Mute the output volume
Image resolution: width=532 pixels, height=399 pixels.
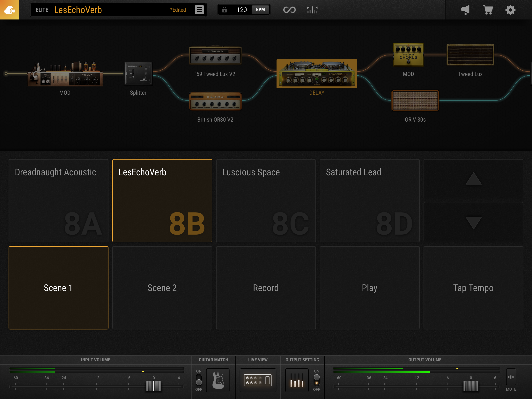click(x=511, y=377)
